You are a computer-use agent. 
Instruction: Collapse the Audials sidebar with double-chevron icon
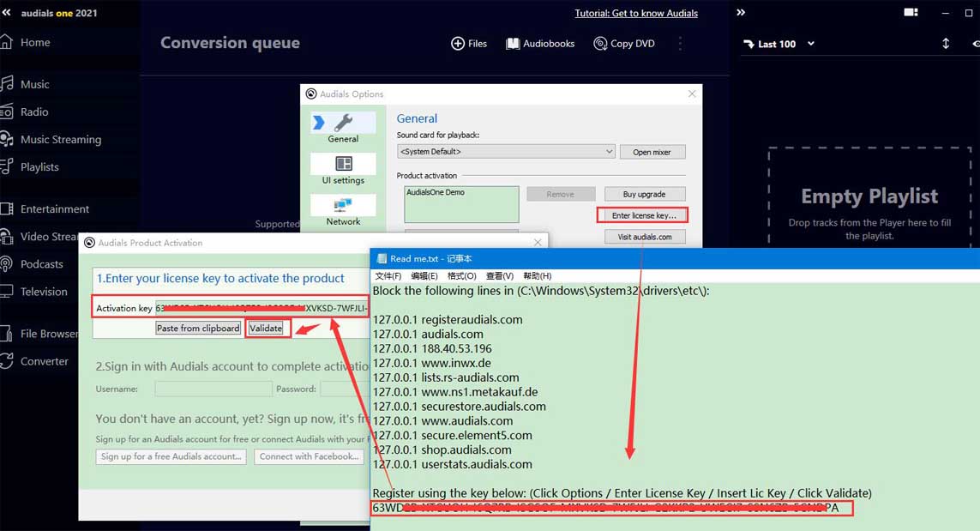pyautogui.click(x=6, y=13)
